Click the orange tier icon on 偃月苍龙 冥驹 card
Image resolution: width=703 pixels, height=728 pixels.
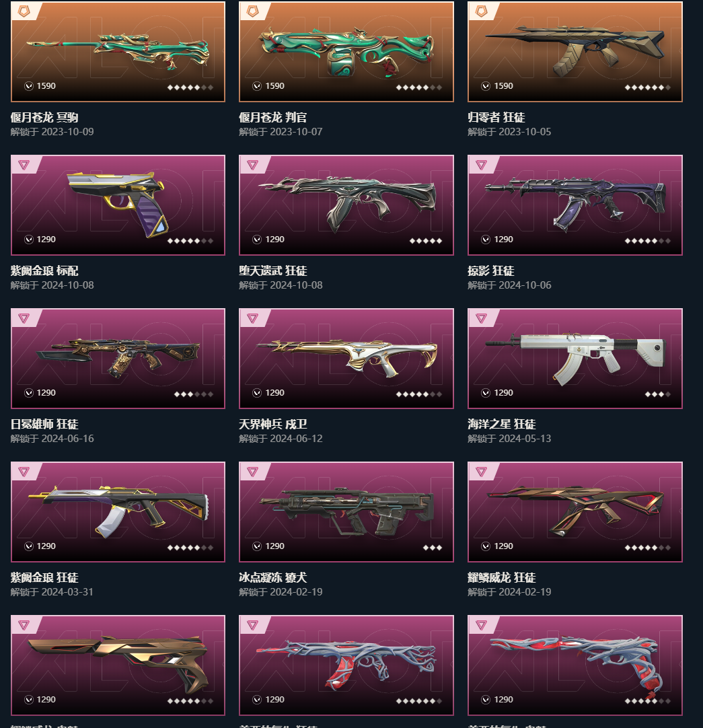pyautogui.click(x=24, y=11)
